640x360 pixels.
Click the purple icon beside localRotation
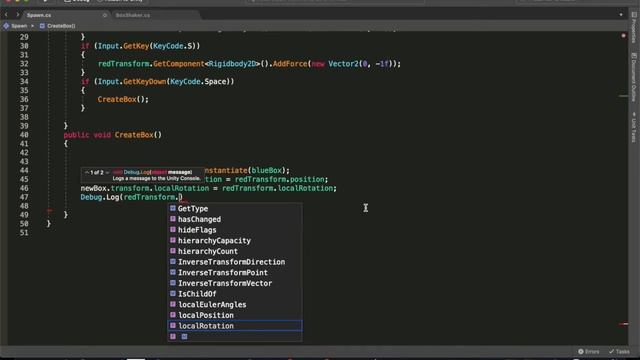click(x=173, y=325)
